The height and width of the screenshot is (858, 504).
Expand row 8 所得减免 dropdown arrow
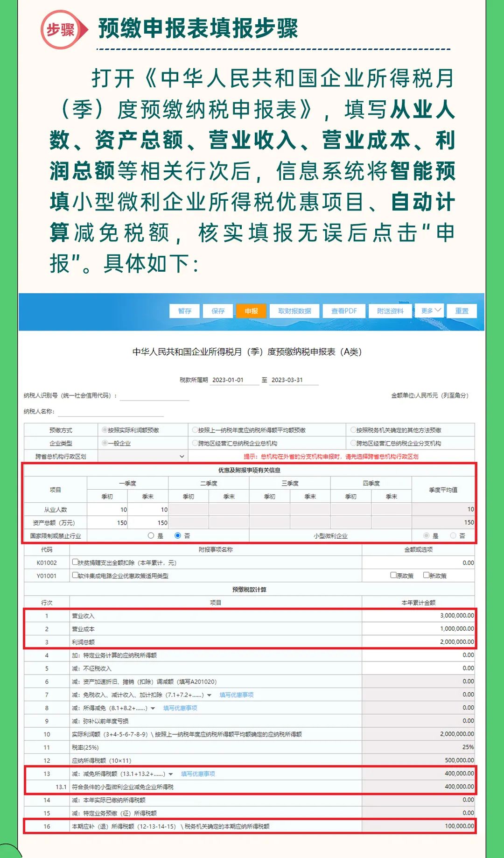point(153,708)
